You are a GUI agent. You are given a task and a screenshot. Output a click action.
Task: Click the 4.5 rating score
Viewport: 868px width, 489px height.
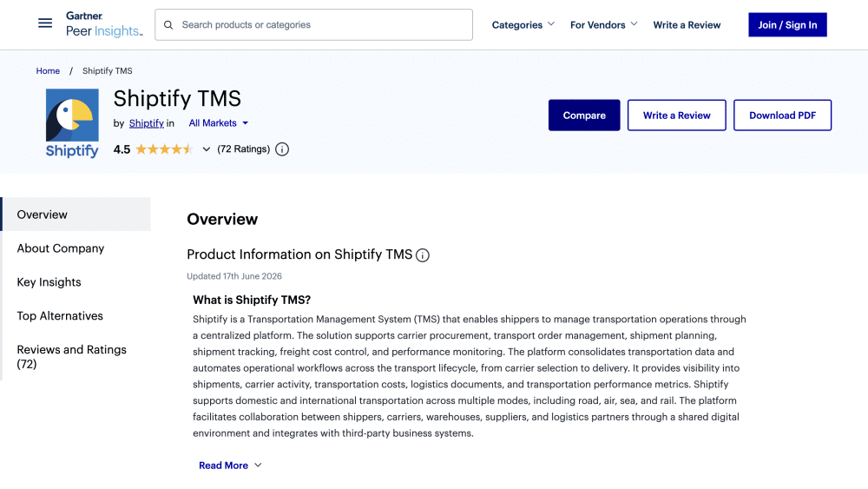pyautogui.click(x=122, y=149)
